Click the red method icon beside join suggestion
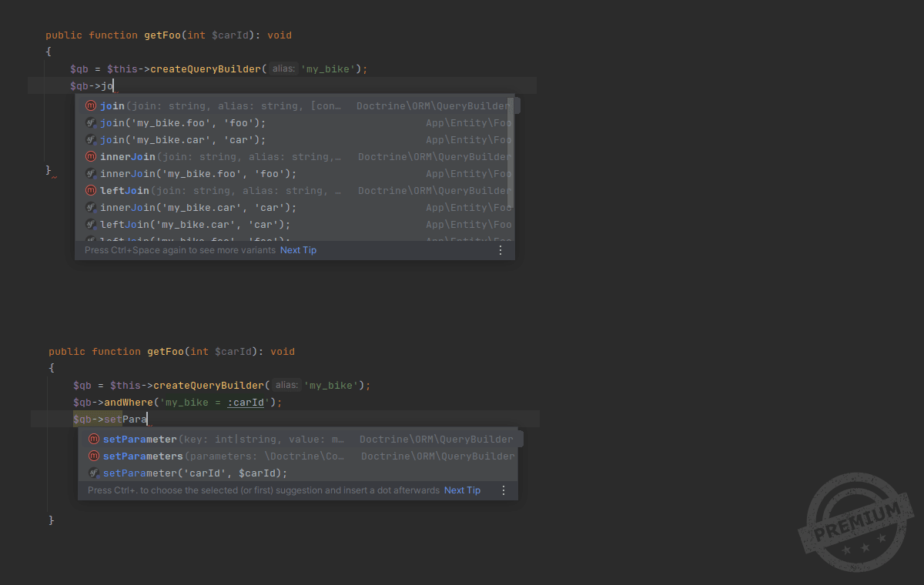The image size is (924, 585). (x=91, y=106)
